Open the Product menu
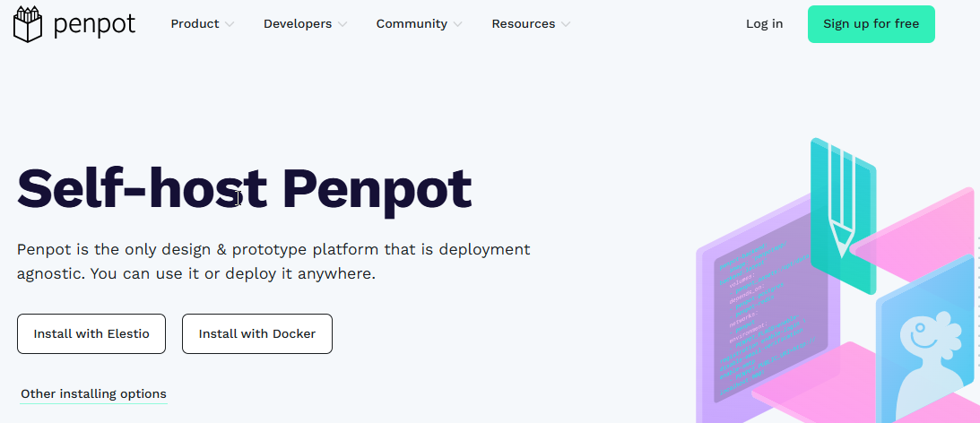This screenshot has width=980, height=423. coord(195,23)
